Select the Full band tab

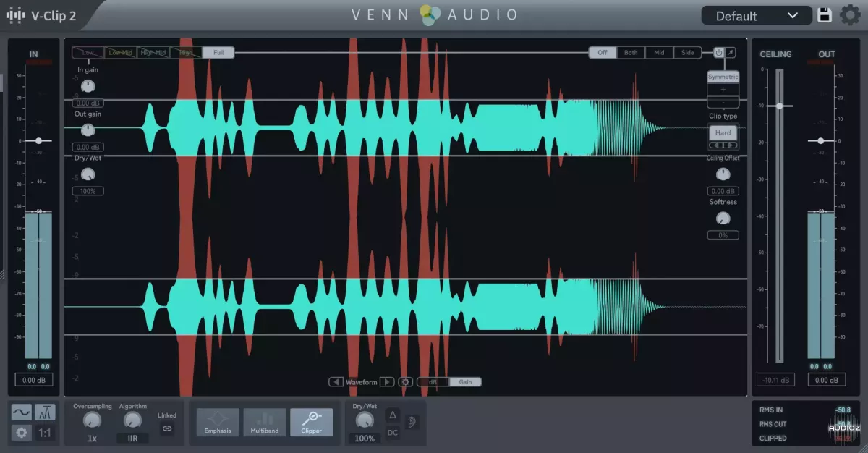pos(218,53)
